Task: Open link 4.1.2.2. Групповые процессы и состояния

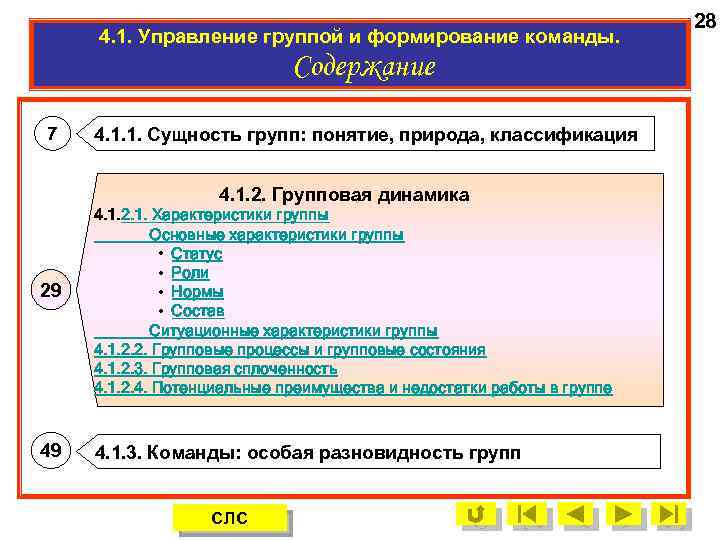Action: 290,350
